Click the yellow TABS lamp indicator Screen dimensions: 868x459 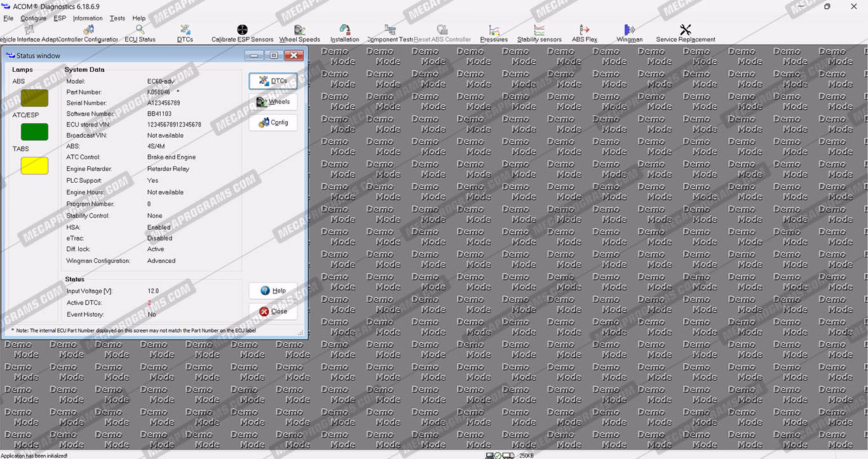tap(34, 166)
